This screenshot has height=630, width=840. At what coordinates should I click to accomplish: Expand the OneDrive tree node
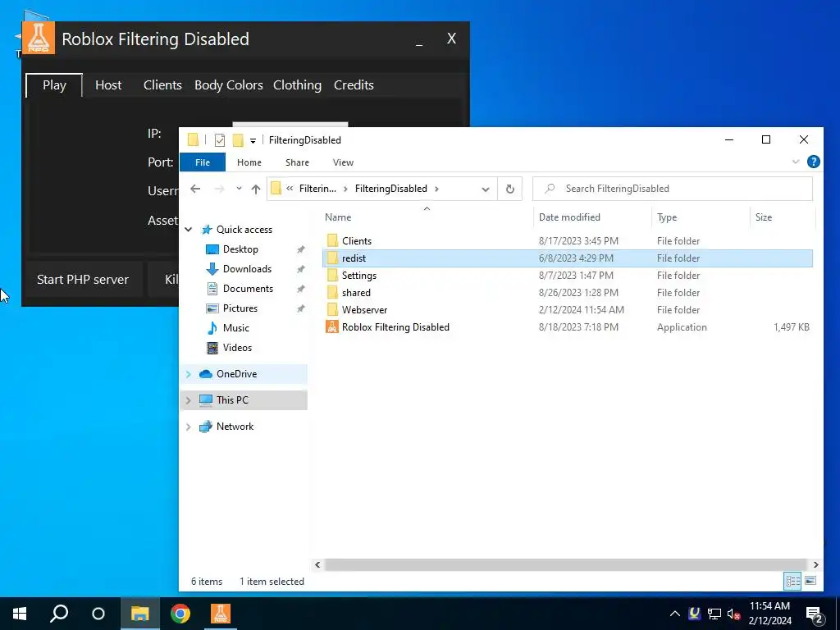point(189,374)
